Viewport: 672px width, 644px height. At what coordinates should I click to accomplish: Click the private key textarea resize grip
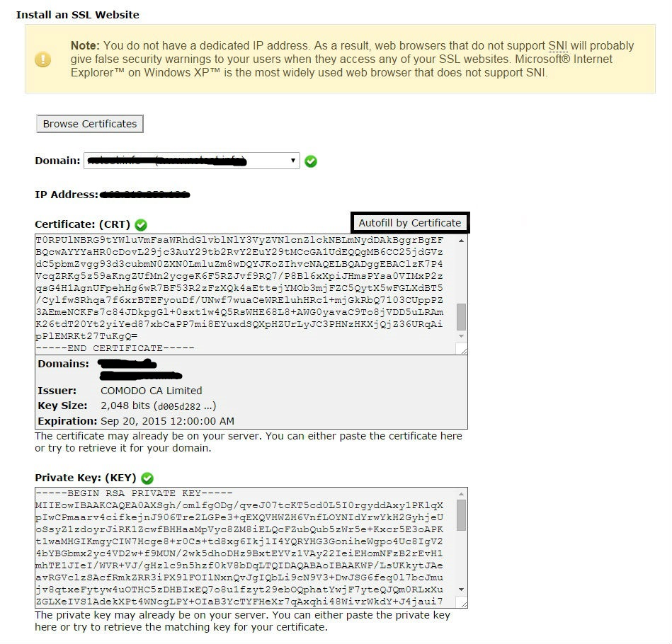(x=462, y=602)
